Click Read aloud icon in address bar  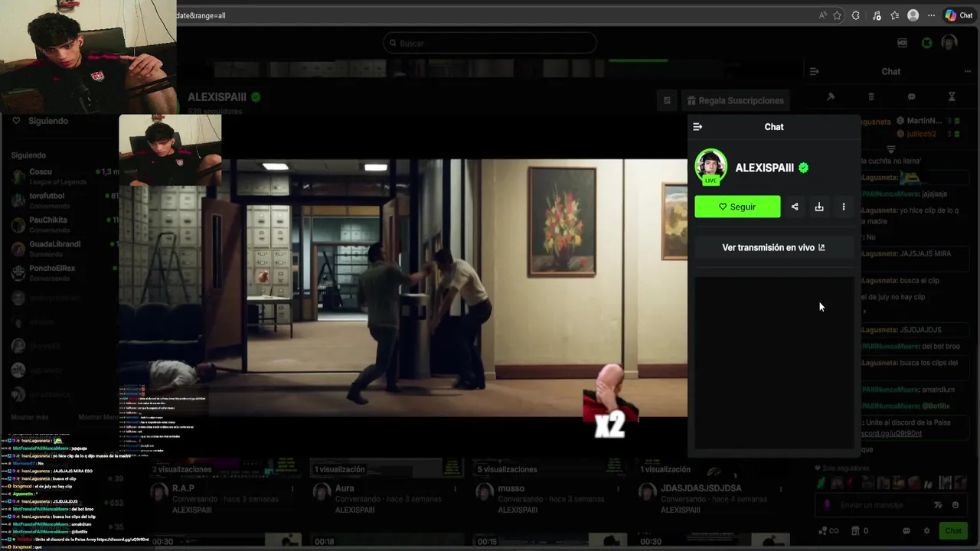[823, 15]
